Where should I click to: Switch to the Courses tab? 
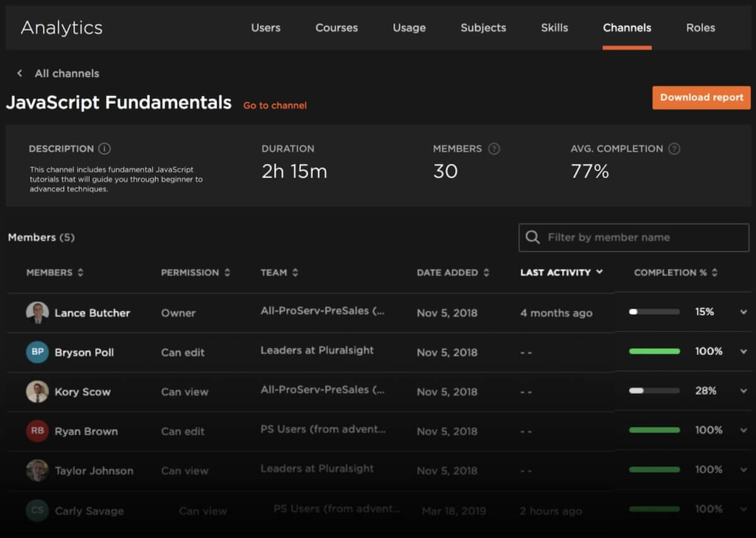[336, 28]
